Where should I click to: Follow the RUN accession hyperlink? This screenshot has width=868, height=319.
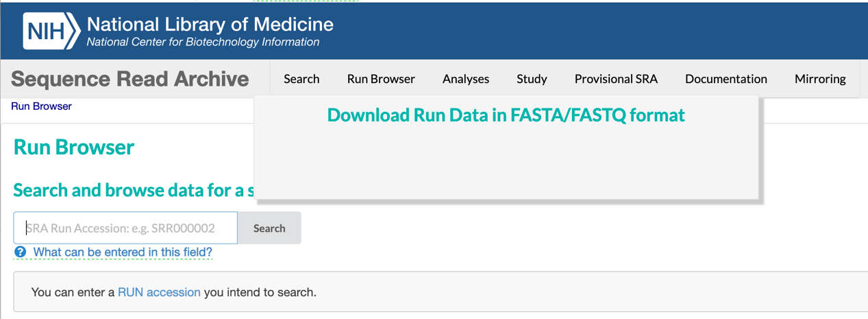[x=159, y=292]
